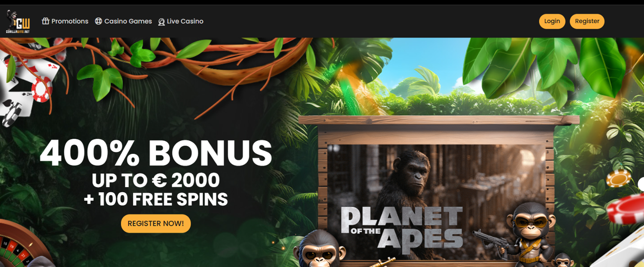This screenshot has width=644, height=267.
Task: Click the Login button
Action: tap(552, 21)
